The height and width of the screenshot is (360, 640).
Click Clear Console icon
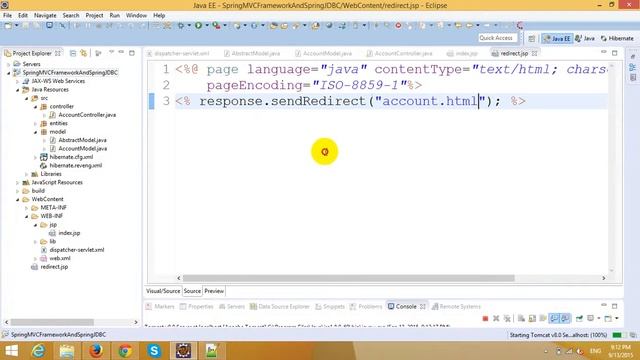[521, 318]
